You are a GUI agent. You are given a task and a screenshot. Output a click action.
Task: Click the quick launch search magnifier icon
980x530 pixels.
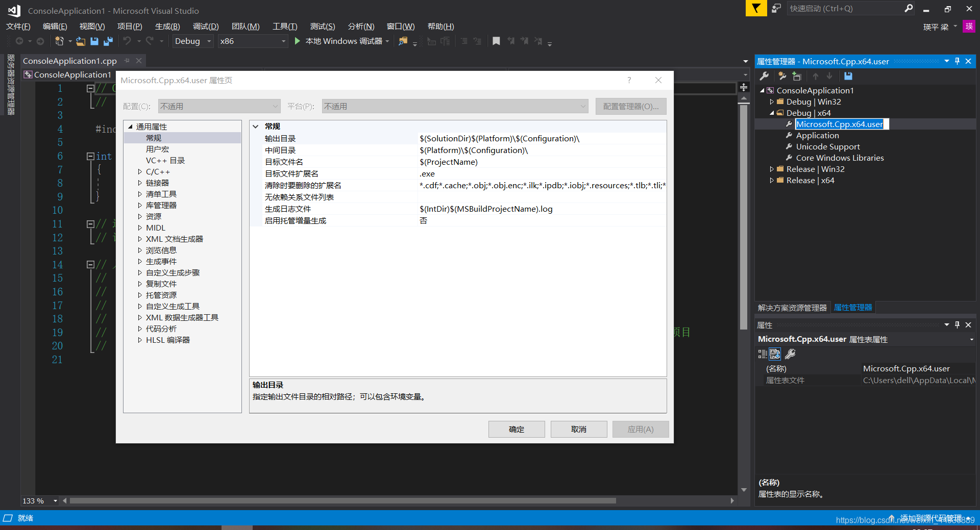(x=909, y=8)
